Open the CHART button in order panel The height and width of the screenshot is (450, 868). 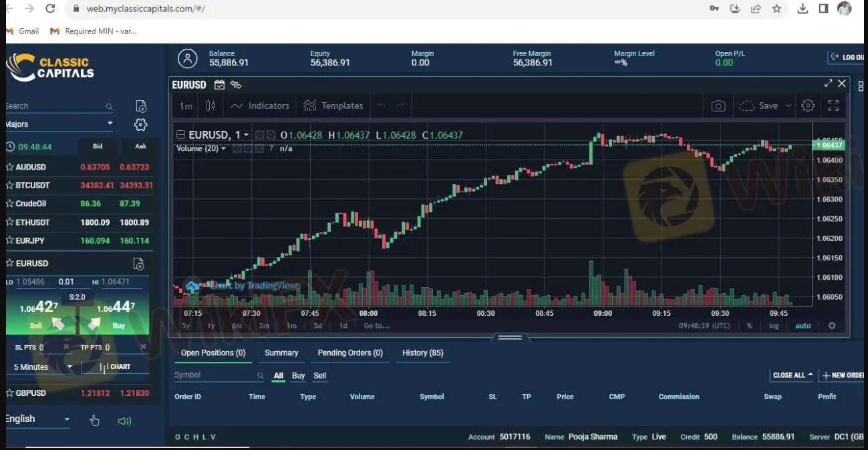115,367
